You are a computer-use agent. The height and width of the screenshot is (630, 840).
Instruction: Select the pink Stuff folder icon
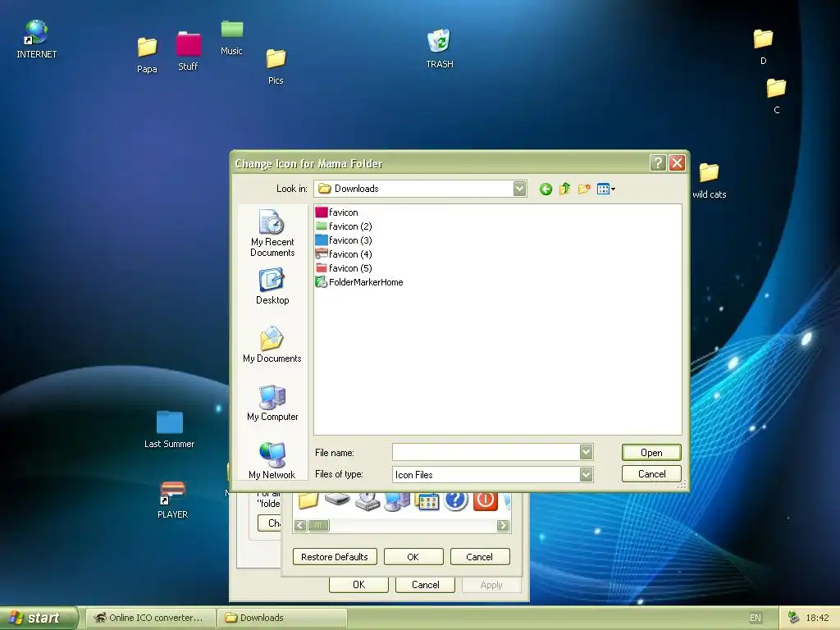(x=188, y=51)
